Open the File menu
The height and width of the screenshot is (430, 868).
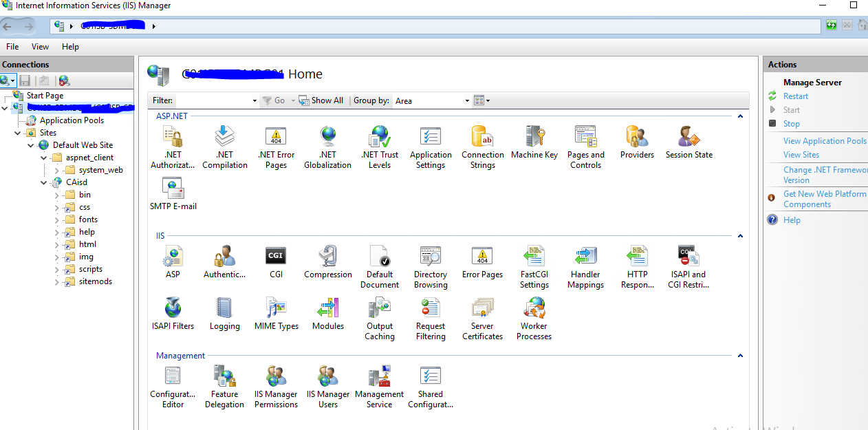(12, 47)
